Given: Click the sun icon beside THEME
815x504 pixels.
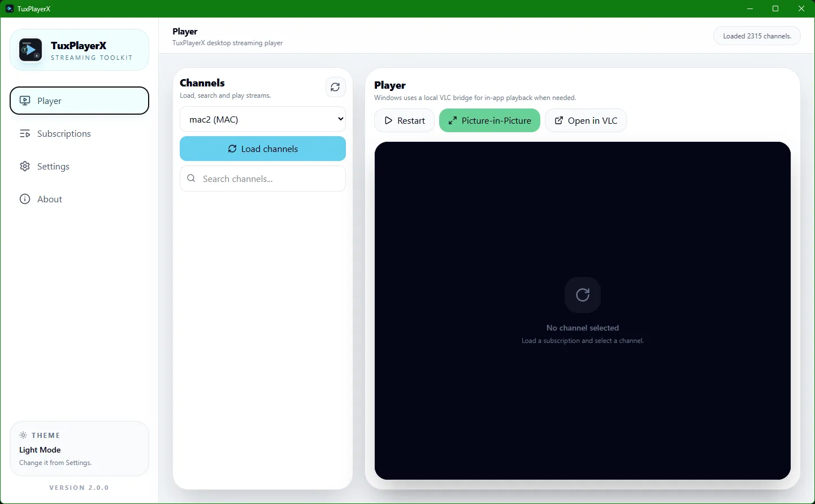Looking at the screenshot, I should (23, 435).
